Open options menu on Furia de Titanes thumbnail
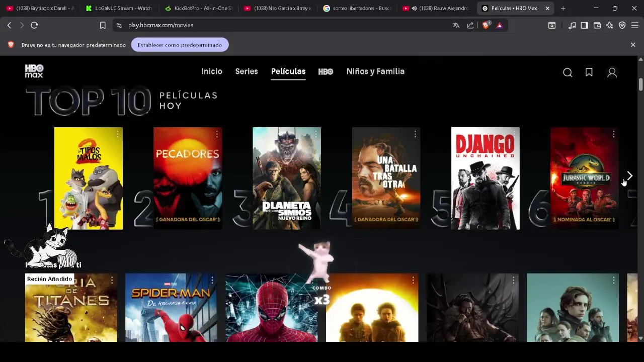The image size is (644, 362). 112,280
